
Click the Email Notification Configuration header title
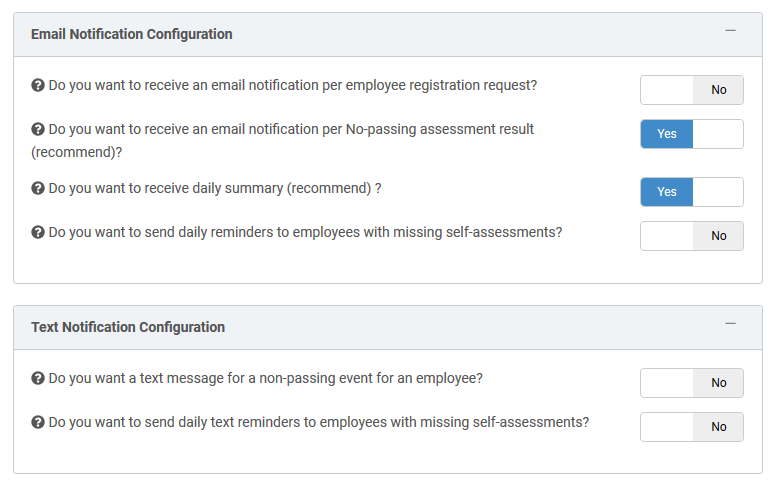132,34
